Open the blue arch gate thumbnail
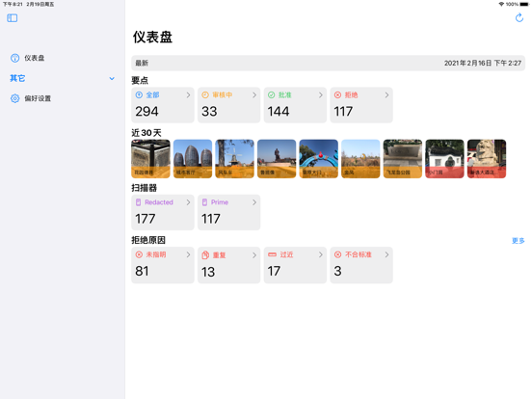532x399 pixels. (x=319, y=159)
